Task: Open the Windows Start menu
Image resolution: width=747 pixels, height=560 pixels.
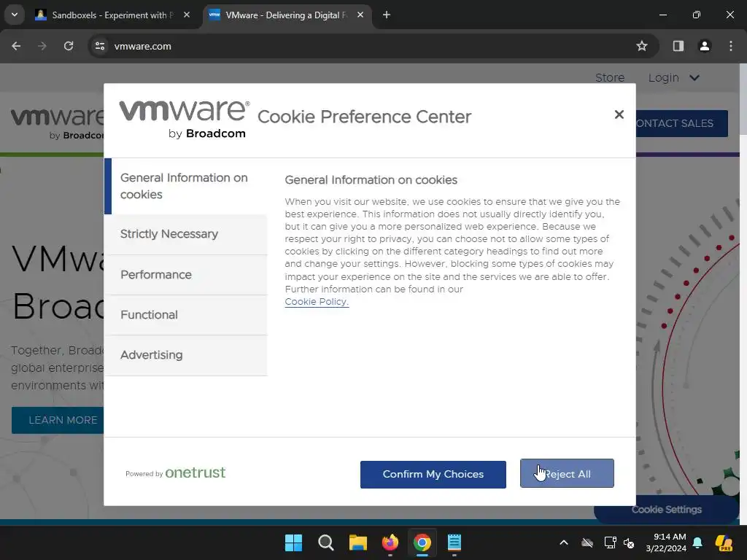Action: click(x=293, y=542)
